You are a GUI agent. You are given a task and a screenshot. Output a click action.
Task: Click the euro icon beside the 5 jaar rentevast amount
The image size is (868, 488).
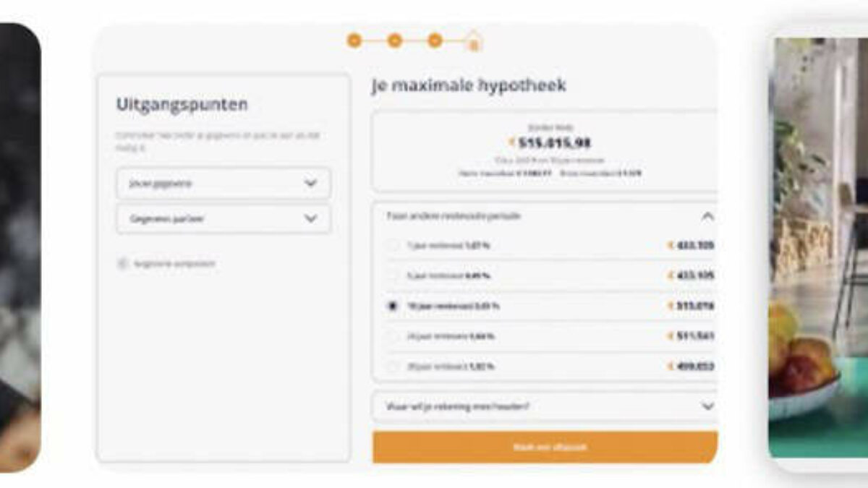tap(669, 275)
